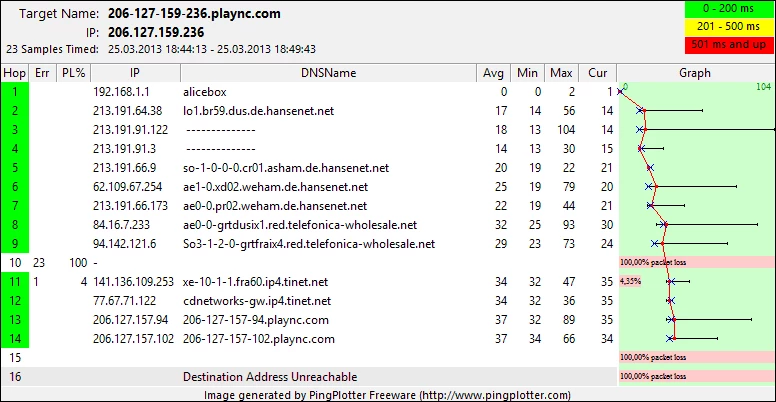The width and height of the screenshot is (776, 402).
Task: Click the hop 10 packet loss bar
Action: 697,262
